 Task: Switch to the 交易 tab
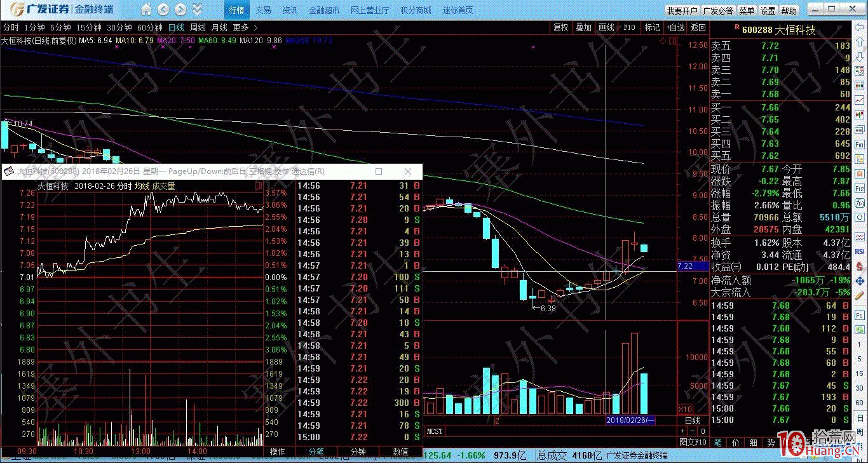pyautogui.click(x=263, y=10)
